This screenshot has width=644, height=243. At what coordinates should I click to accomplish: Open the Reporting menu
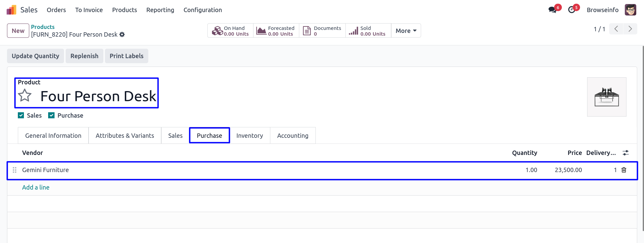coord(160,10)
